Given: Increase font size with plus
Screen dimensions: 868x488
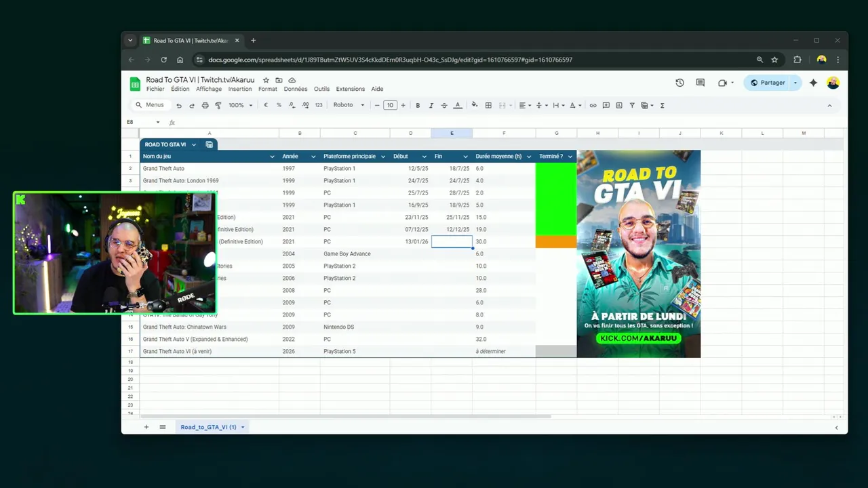Looking at the screenshot, I should (403, 105).
